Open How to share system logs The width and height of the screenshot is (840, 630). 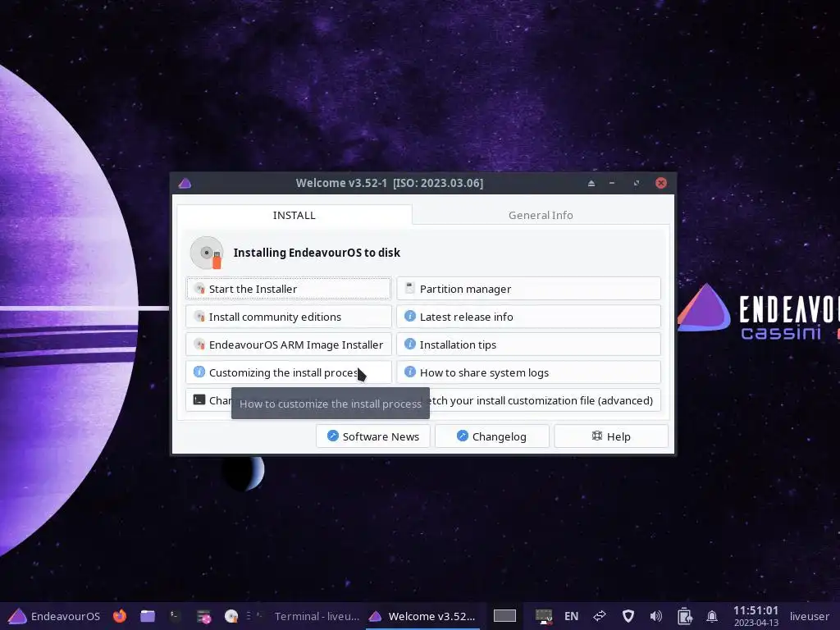[x=528, y=372]
